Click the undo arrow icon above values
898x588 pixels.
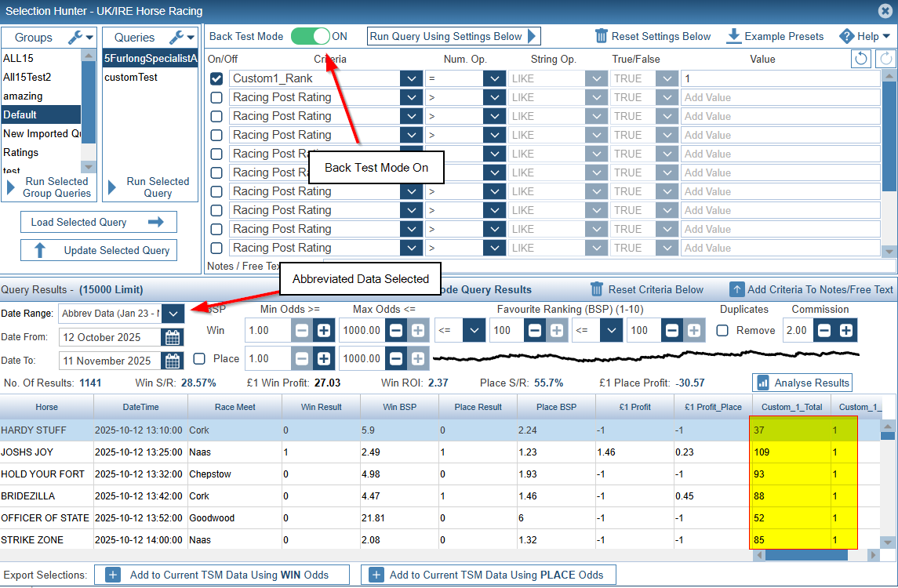[x=860, y=59]
